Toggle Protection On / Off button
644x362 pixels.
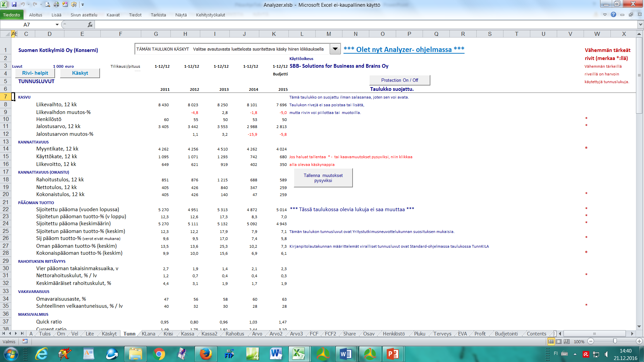point(399,80)
